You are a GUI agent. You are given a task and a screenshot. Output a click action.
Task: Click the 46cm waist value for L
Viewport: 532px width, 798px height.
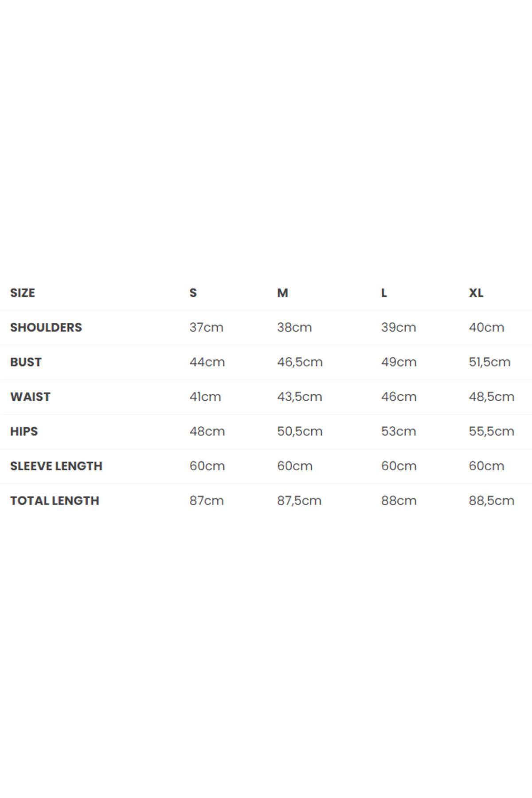click(x=399, y=397)
